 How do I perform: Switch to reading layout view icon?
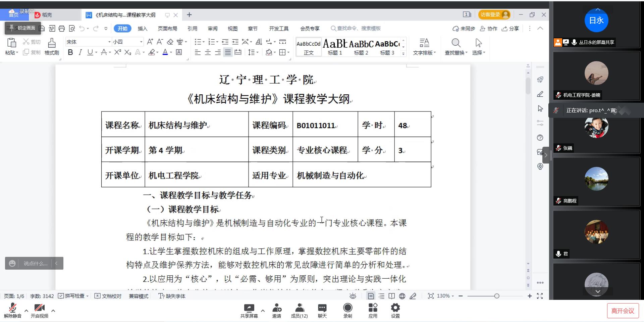pyautogui.click(x=391, y=296)
